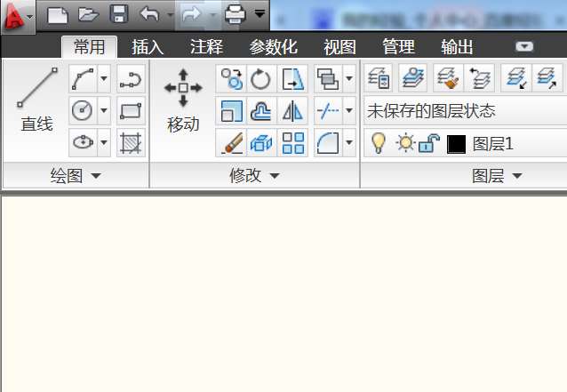Screen dimensions: 567x392
Task: Choose the Hatch tool icon
Action: pos(131,143)
